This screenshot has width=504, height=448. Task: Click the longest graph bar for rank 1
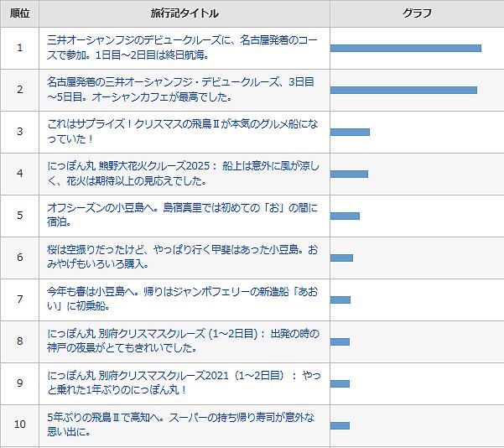pos(405,48)
